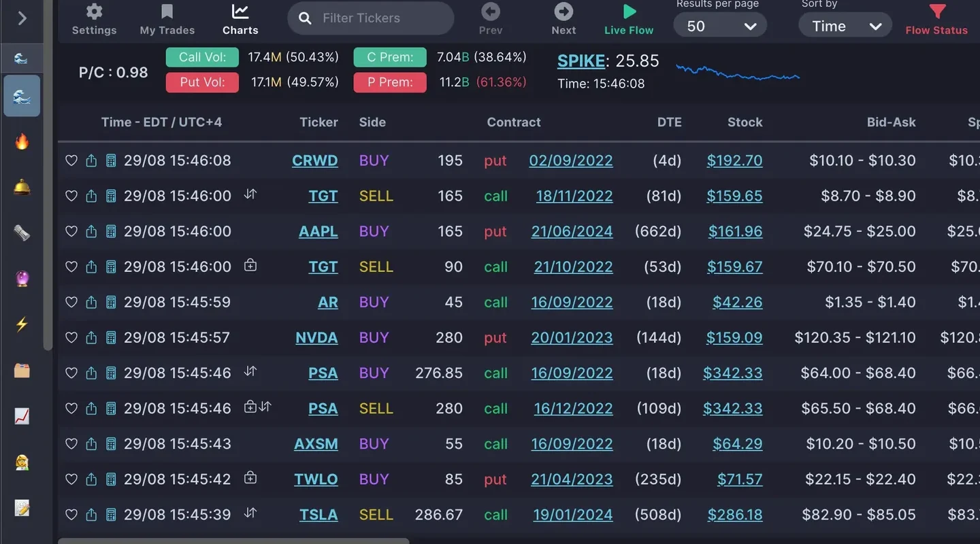Share the CRWD trade row
Viewport: 980px width, 544px height.
[x=91, y=160]
